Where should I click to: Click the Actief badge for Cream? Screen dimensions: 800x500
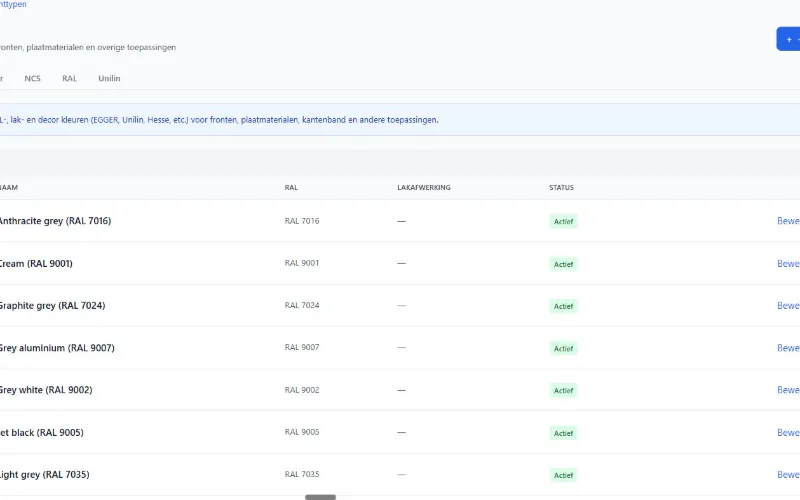tap(563, 264)
